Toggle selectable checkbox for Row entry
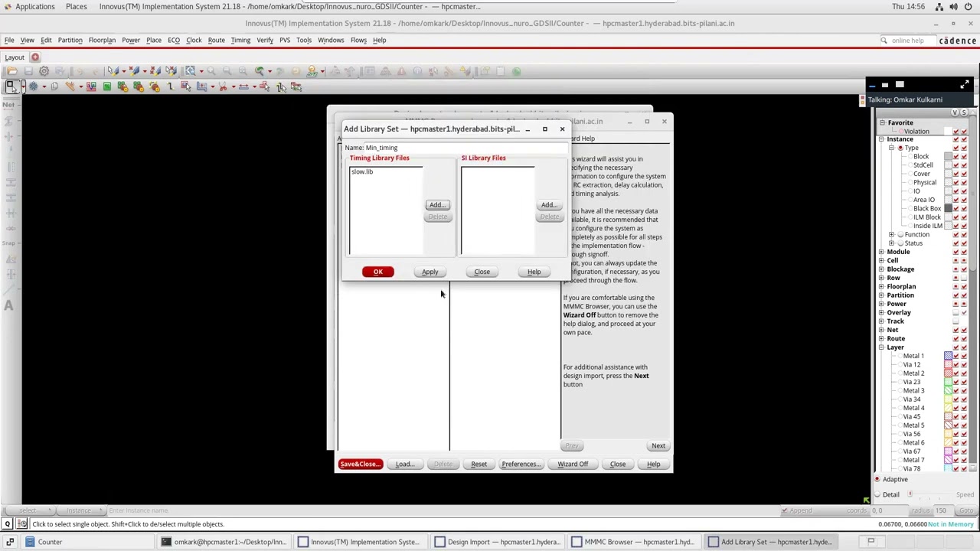Viewport: 980px width, 551px height. tap(963, 278)
